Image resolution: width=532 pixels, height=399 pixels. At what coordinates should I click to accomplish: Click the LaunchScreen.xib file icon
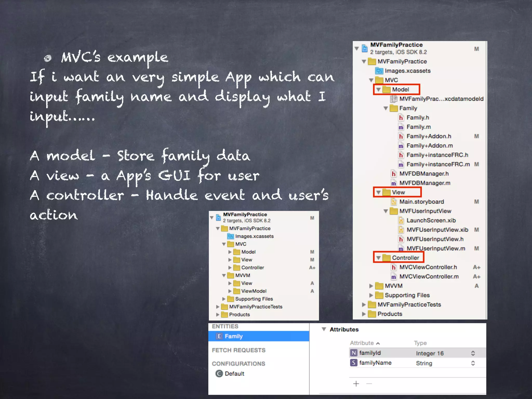coord(401,221)
